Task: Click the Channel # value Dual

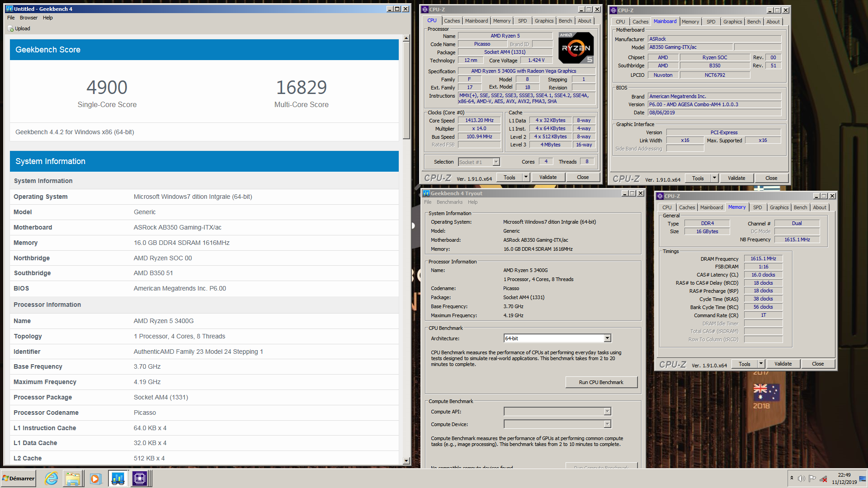Action: click(797, 223)
